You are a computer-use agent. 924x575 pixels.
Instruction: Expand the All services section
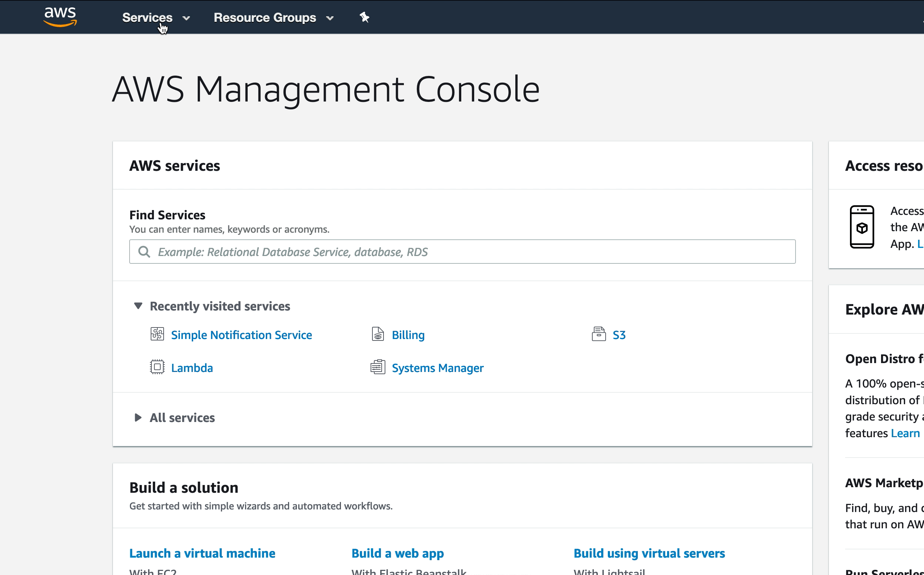pos(138,418)
